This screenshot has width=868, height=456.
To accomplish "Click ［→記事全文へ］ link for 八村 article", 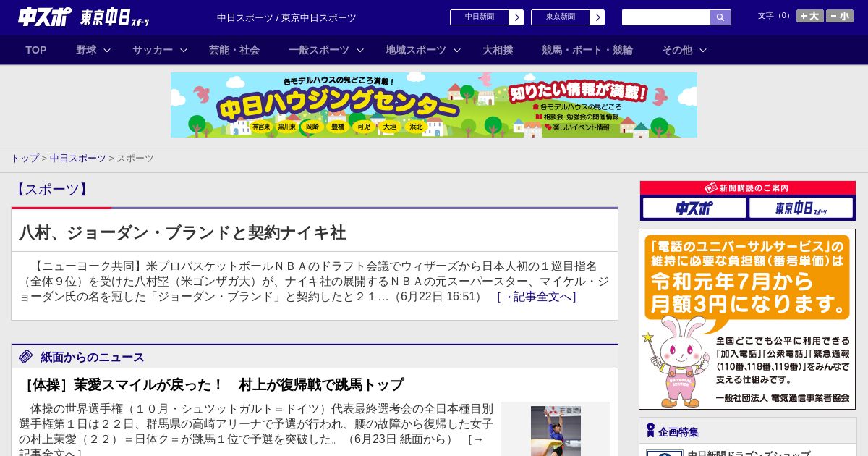I will click(537, 297).
